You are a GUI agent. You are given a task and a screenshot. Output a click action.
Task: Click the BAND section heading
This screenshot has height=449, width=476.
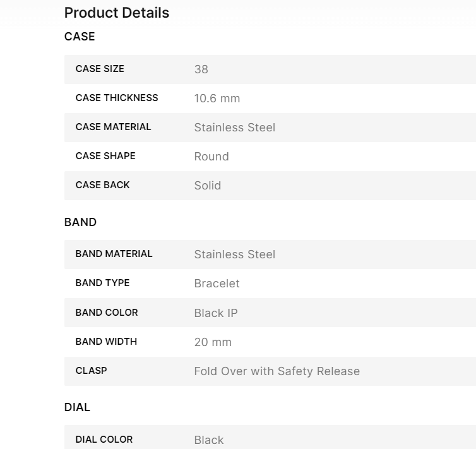pos(80,222)
